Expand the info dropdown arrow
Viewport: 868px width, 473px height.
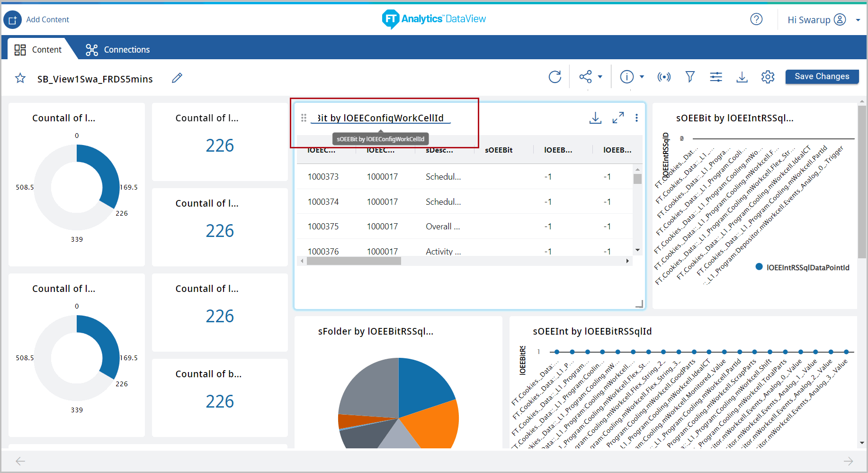point(642,77)
